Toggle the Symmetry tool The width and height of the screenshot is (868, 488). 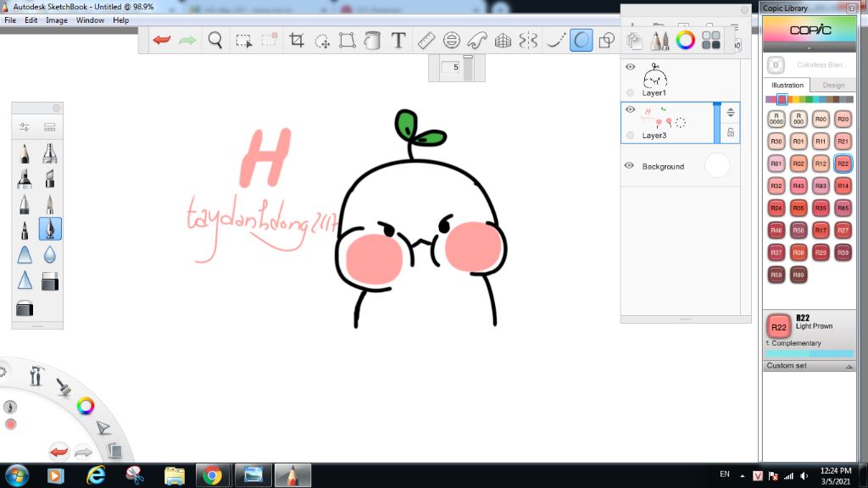coord(529,40)
